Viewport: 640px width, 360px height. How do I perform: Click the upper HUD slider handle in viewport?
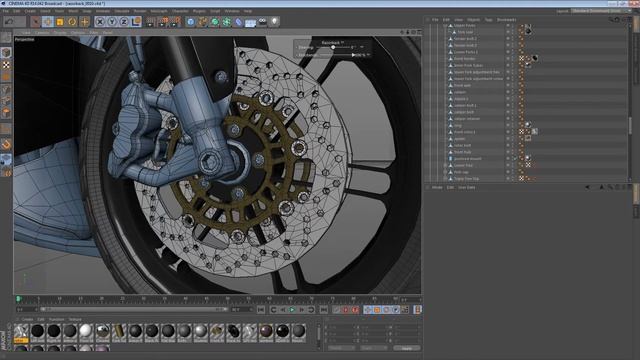coord(333,47)
